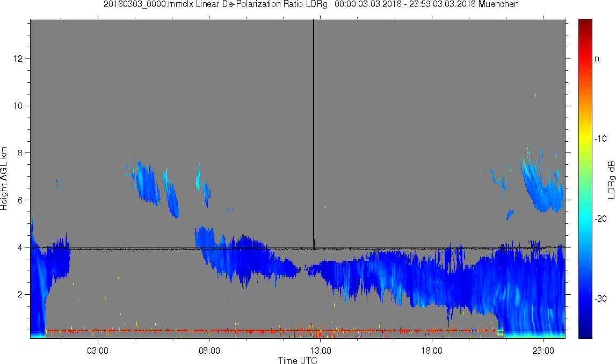
Task: Click height label '12' on y-axis
Action: [x=18, y=59]
